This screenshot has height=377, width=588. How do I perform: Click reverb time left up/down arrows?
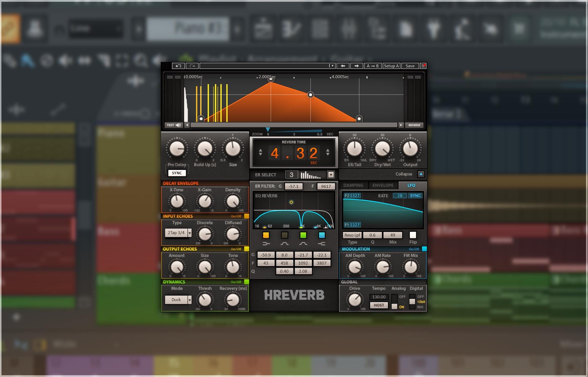260,152
